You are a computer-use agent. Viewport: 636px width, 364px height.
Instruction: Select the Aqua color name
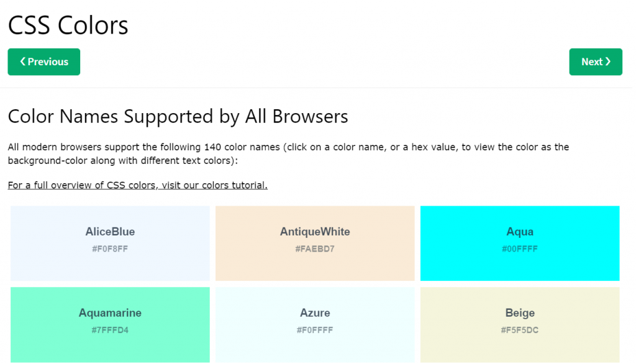click(x=520, y=232)
